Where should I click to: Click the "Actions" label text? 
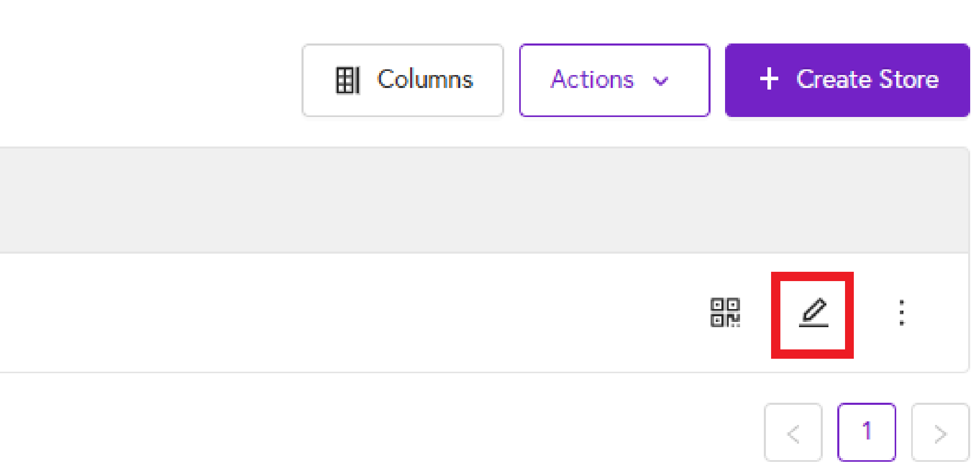pyautogui.click(x=592, y=80)
